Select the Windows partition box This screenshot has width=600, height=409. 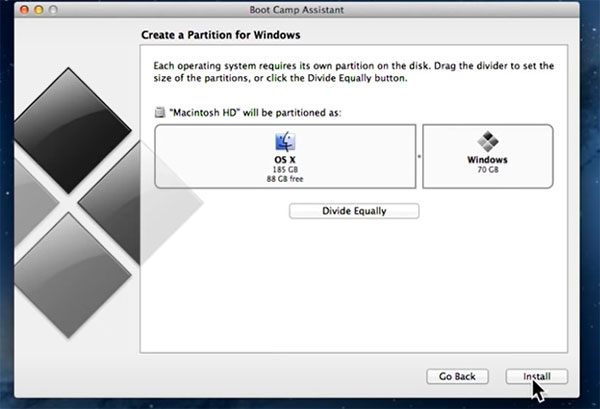[x=488, y=156]
